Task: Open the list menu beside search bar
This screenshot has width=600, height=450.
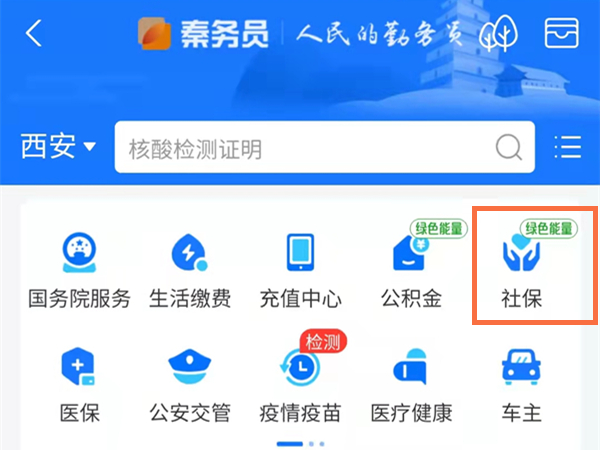Action: (x=568, y=147)
